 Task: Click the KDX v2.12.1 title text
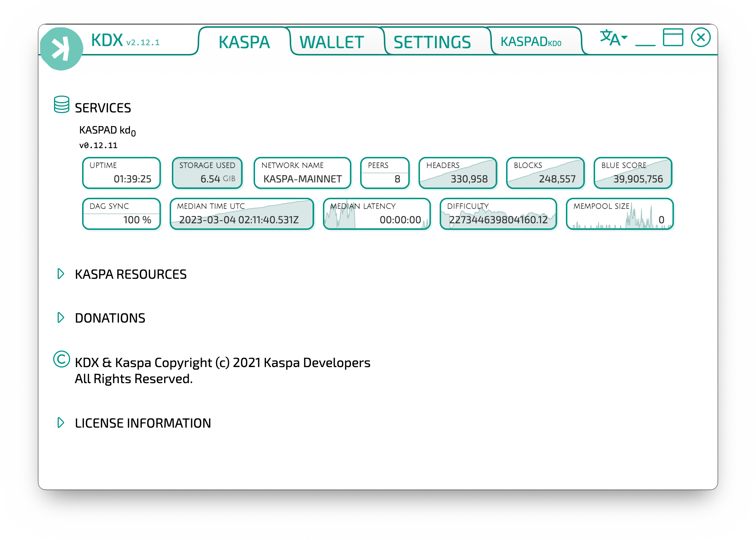125,40
